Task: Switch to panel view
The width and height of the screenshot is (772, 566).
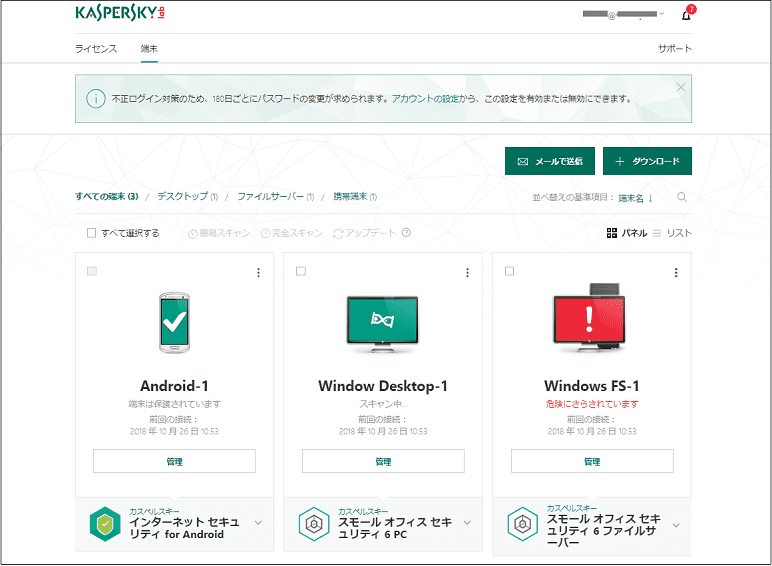Action: click(x=627, y=233)
